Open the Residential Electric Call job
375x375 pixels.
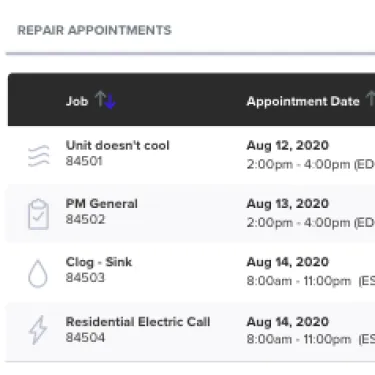[138, 322]
